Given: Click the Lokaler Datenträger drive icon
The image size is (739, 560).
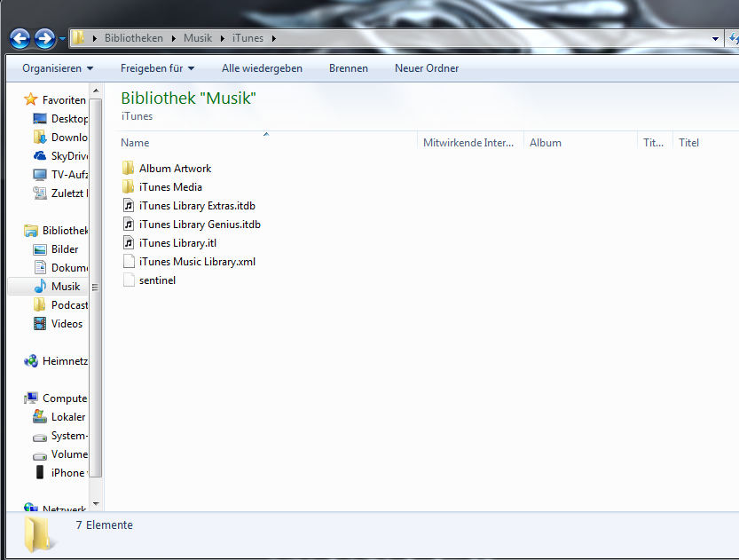Looking at the screenshot, I should coord(40,417).
